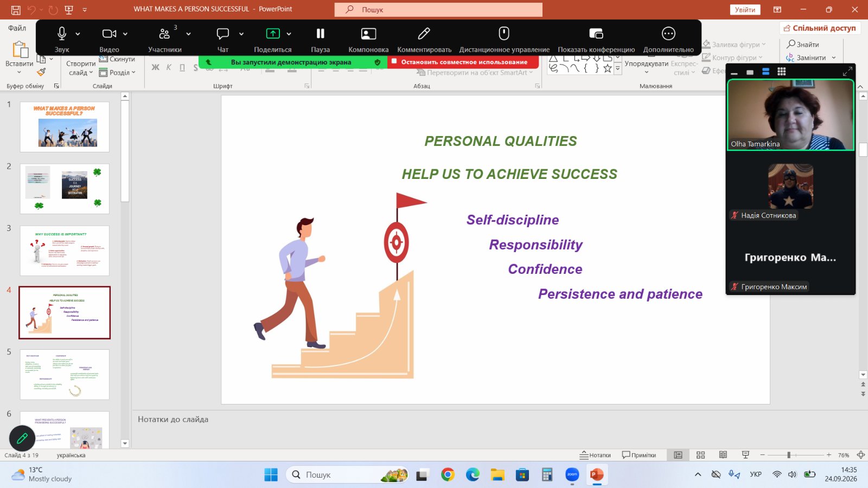Toggle the Notes pane in status bar
Viewport: 868px width, 488px height.
(595, 455)
